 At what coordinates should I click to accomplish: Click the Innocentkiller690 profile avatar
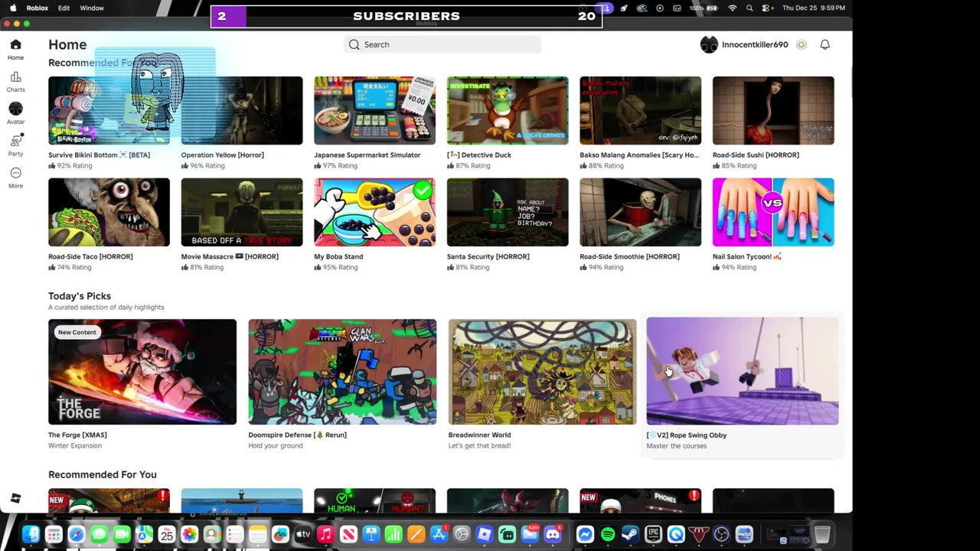(x=709, y=44)
